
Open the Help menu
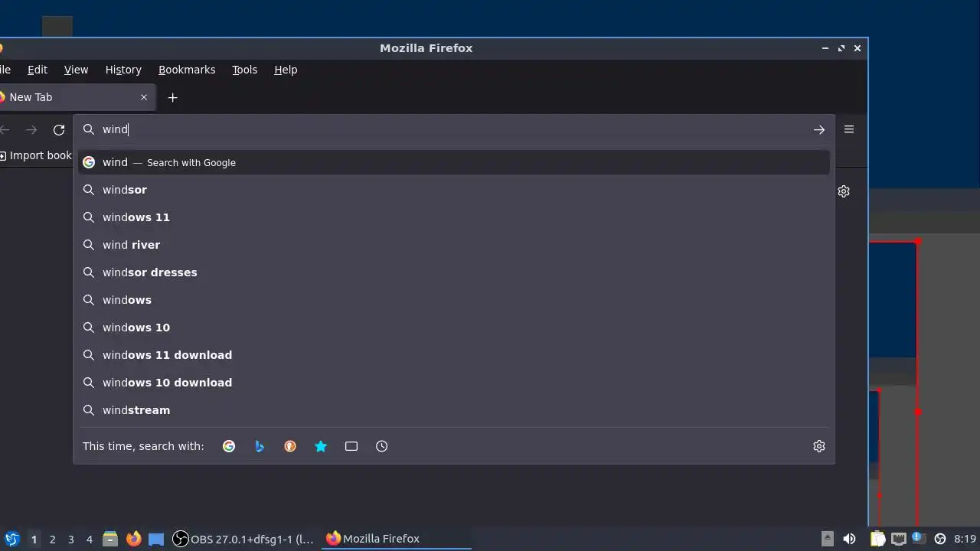286,70
